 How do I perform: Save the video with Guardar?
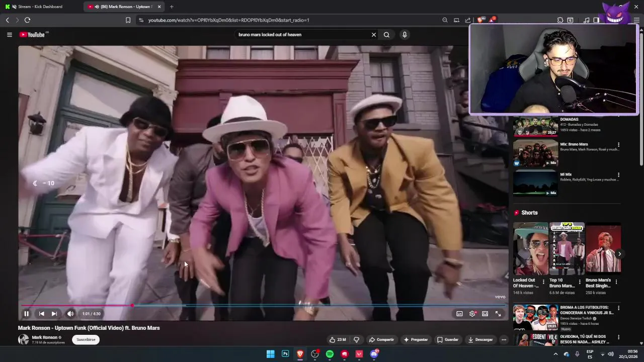(448, 339)
